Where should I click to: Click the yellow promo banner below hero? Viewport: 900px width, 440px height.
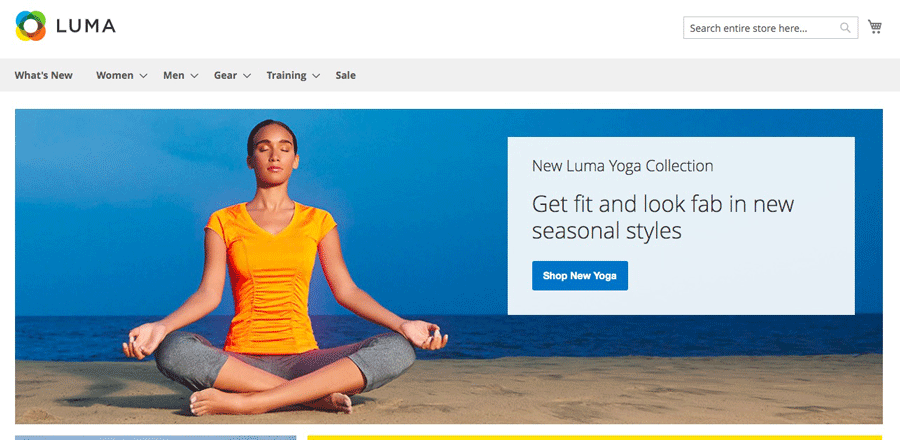(595, 438)
